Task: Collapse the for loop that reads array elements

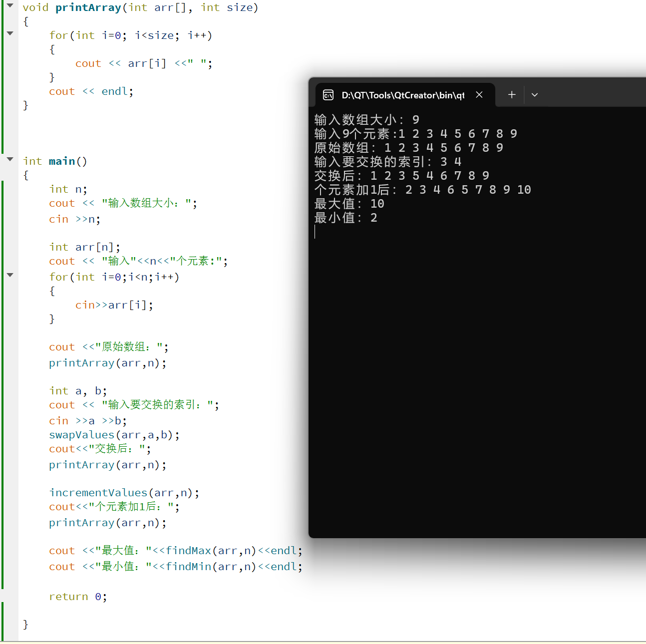Action: click(x=9, y=275)
